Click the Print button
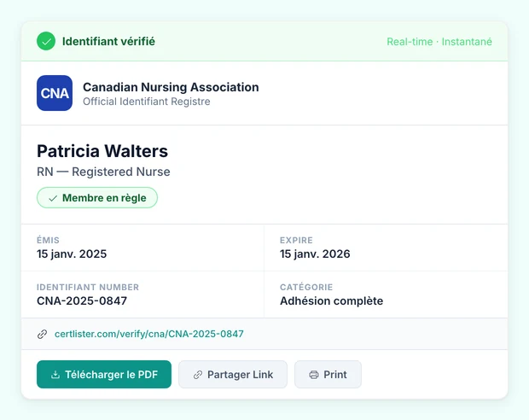This screenshot has width=529, height=420. pyautogui.click(x=328, y=375)
